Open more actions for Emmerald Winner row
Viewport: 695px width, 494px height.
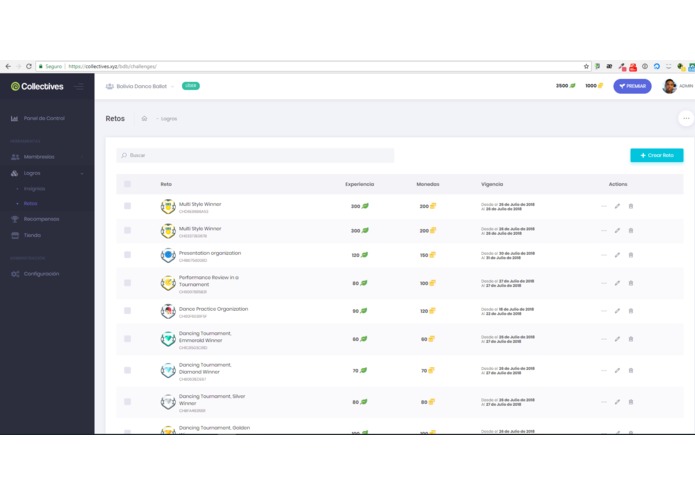point(604,339)
